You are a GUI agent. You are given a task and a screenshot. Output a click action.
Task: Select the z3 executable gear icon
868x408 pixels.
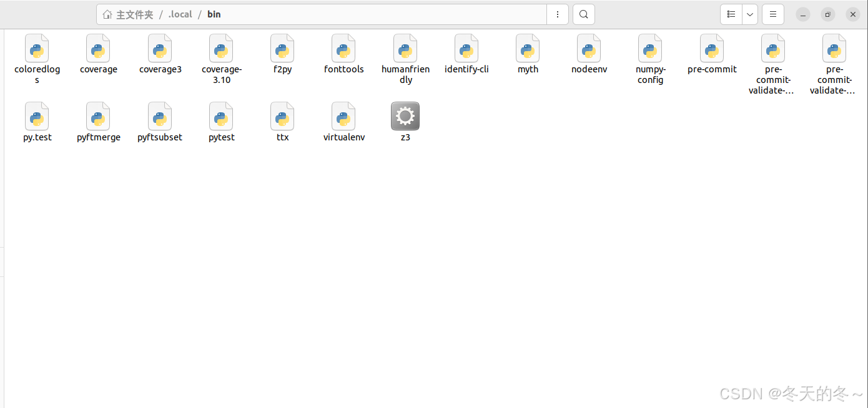(x=405, y=117)
